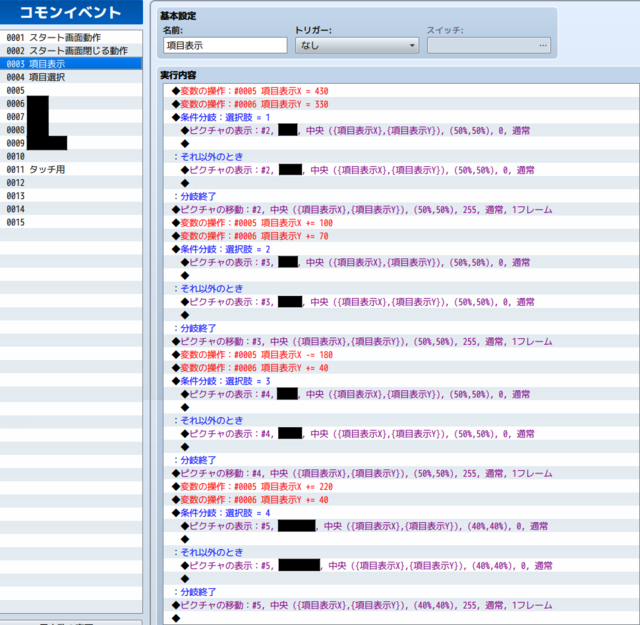Select first ピクチャの表示 #5 line under 選択肢 = 4

point(402,526)
